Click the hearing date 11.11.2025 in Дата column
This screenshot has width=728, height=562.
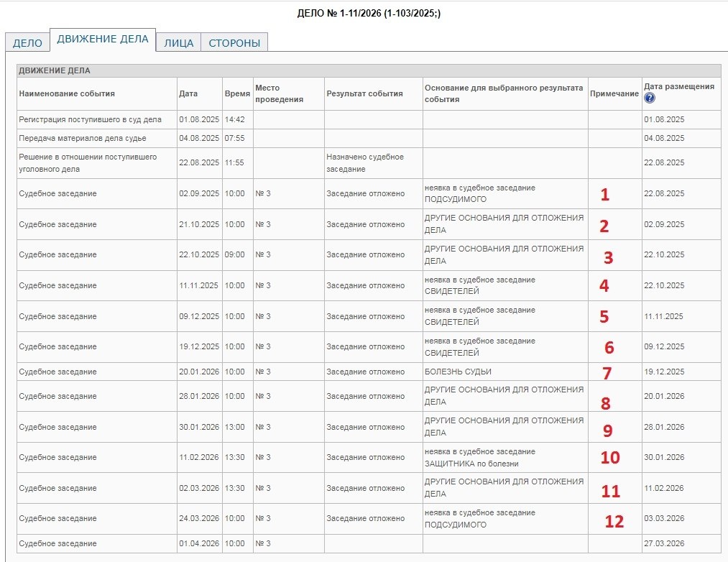199,285
